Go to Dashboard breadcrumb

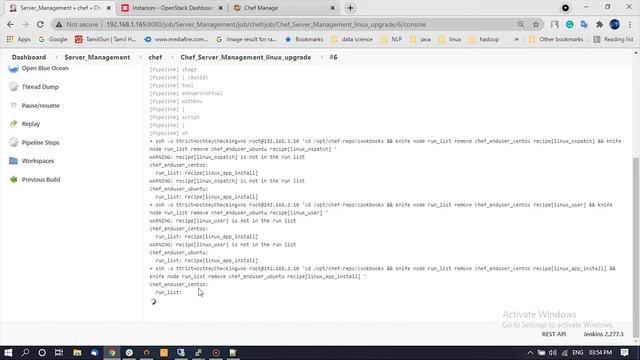(29, 57)
